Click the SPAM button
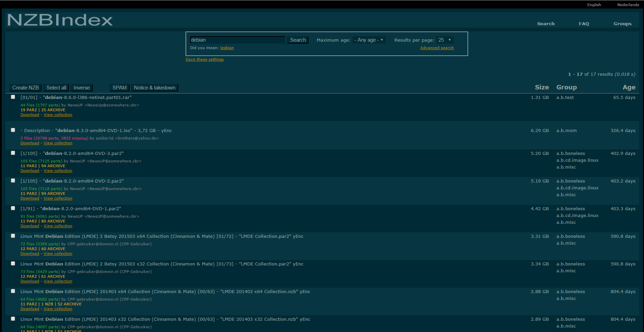The height and width of the screenshot is (332, 644). (120, 88)
